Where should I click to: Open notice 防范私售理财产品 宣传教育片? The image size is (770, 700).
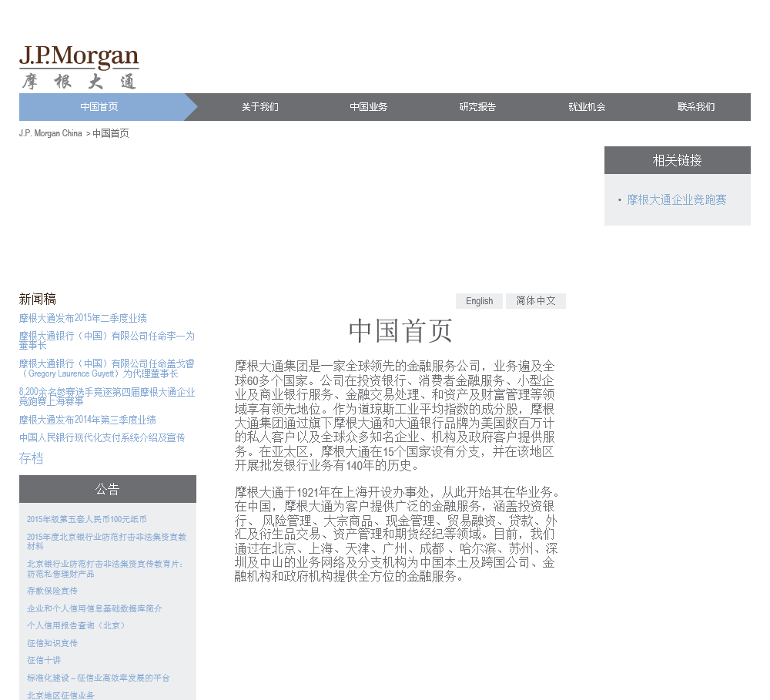[105, 569]
